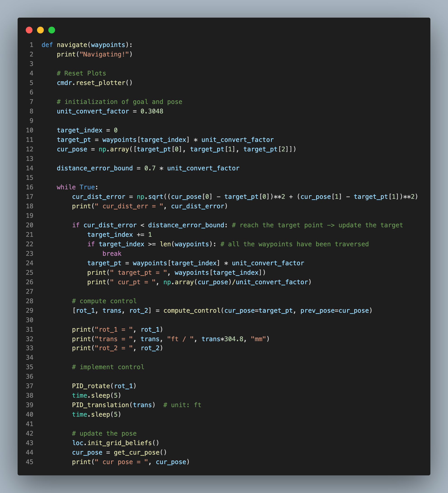The height and width of the screenshot is (493, 448).
Task: Click the yellow minimize window dot
Action: pos(40,30)
